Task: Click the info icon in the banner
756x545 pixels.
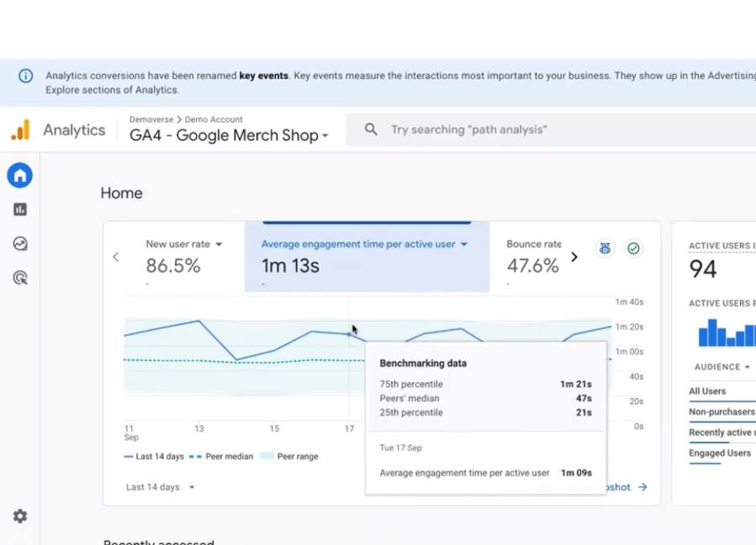Action: pyautogui.click(x=26, y=76)
